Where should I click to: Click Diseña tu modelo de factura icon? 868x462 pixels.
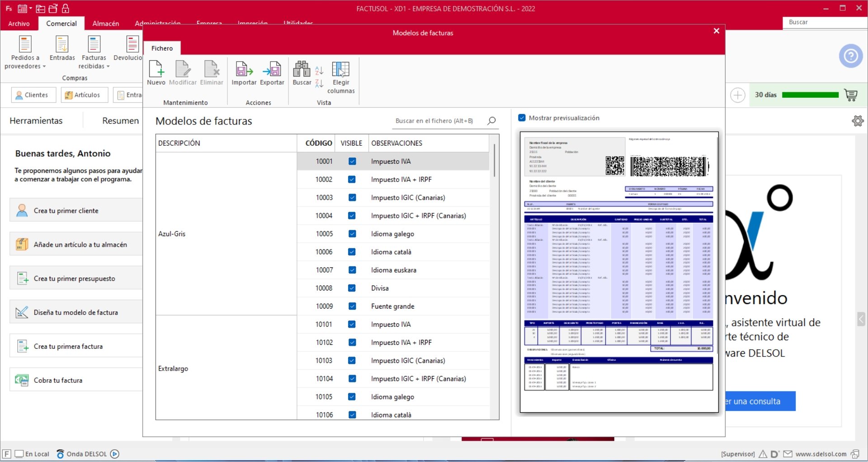pyautogui.click(x=22, y=312)
